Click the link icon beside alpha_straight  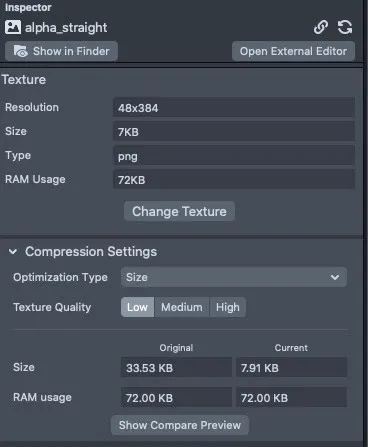click(321, 27)
